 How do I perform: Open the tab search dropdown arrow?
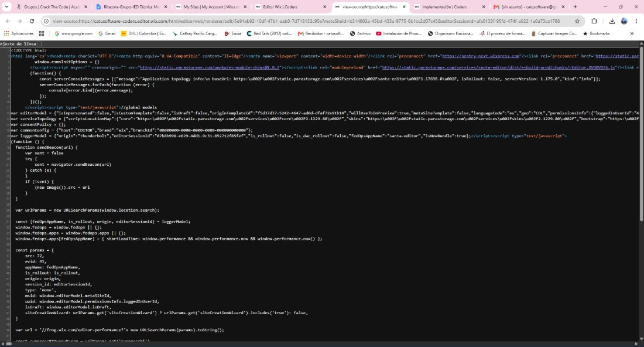(x=6, y=6)
